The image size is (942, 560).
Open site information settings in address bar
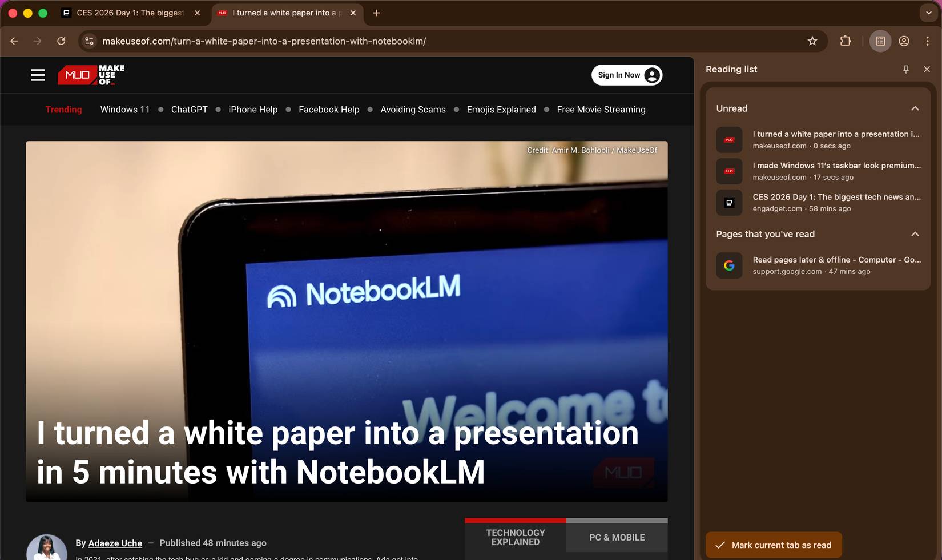click(x=89, y=41)
